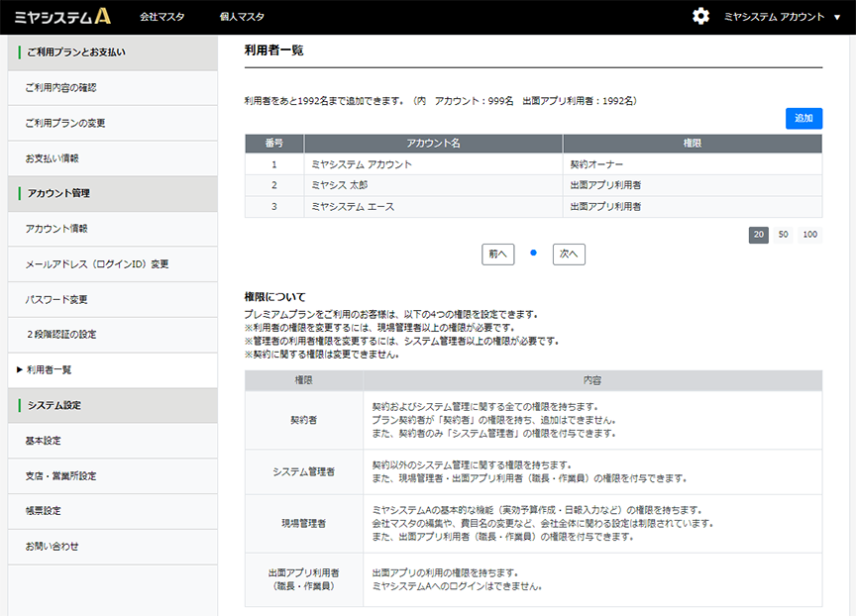856x616 pixels.
Task: Expand the ミヤシステム アカウント dropdown arrow
Action: point(837,18)
